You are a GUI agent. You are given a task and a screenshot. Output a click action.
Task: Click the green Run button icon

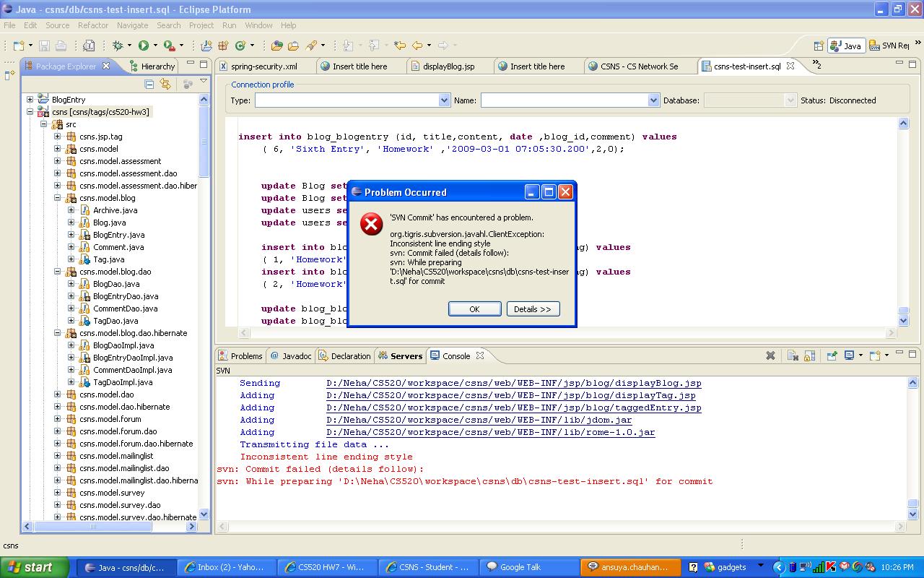[144, 46]
